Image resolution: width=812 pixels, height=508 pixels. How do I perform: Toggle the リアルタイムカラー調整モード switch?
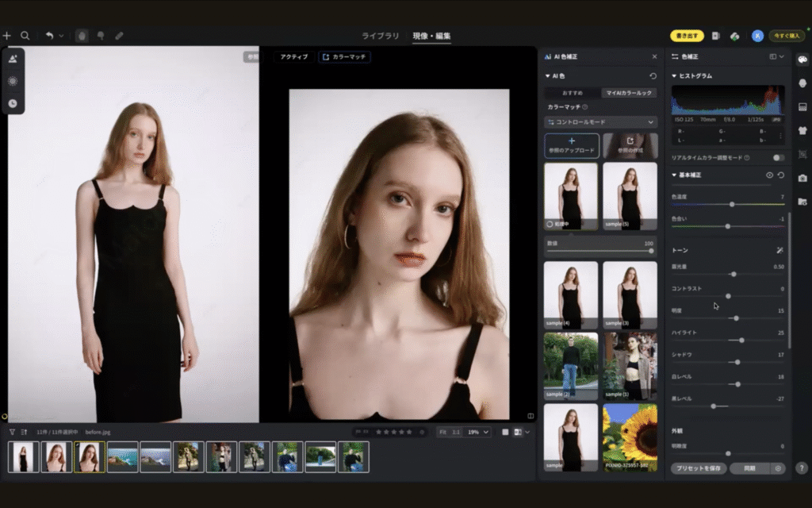778,158
